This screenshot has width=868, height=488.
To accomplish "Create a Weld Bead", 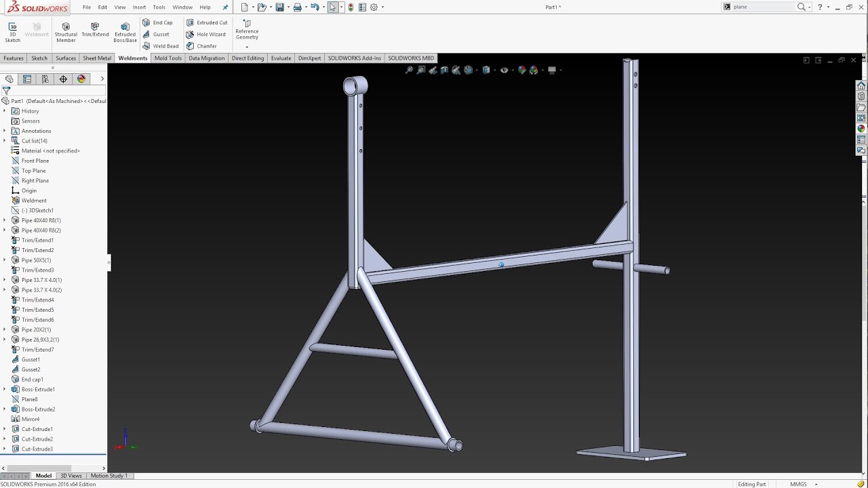I will [x=161, y=46].
